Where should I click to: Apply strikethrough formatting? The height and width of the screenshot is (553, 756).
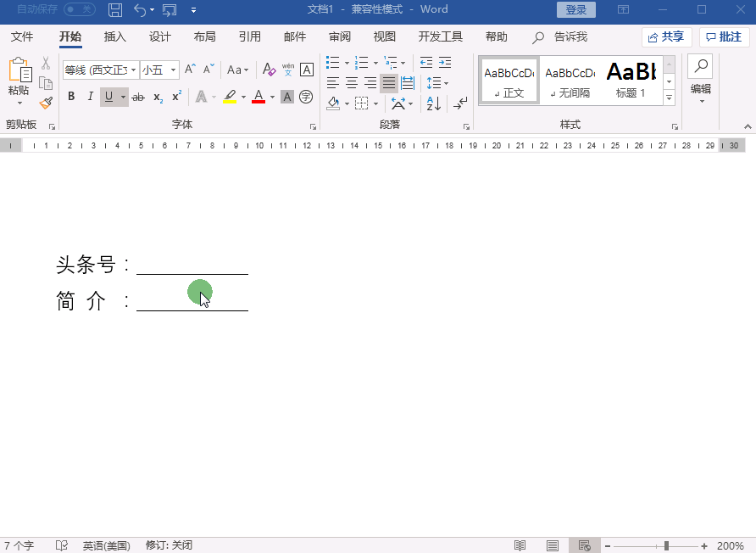point(137,98)
